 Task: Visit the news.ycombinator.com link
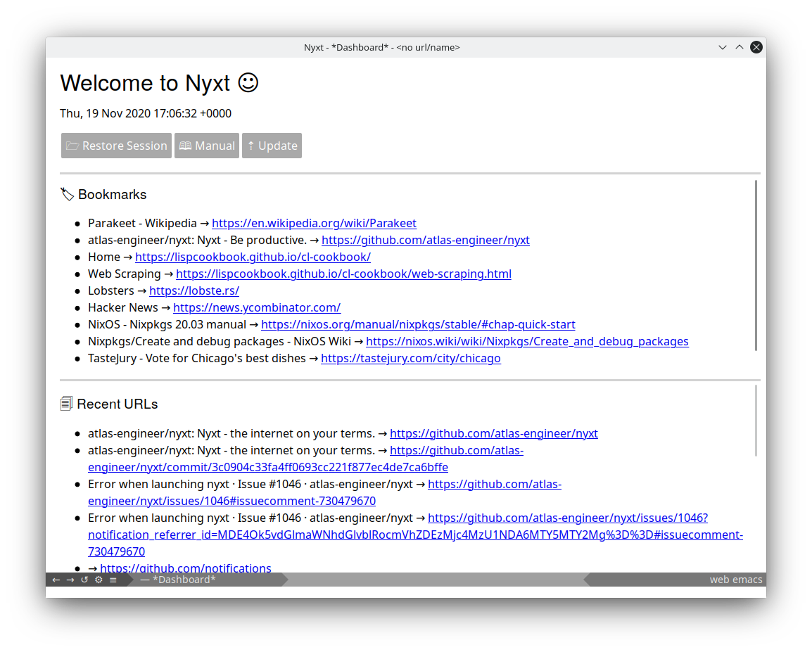click(x=257, y=308)
